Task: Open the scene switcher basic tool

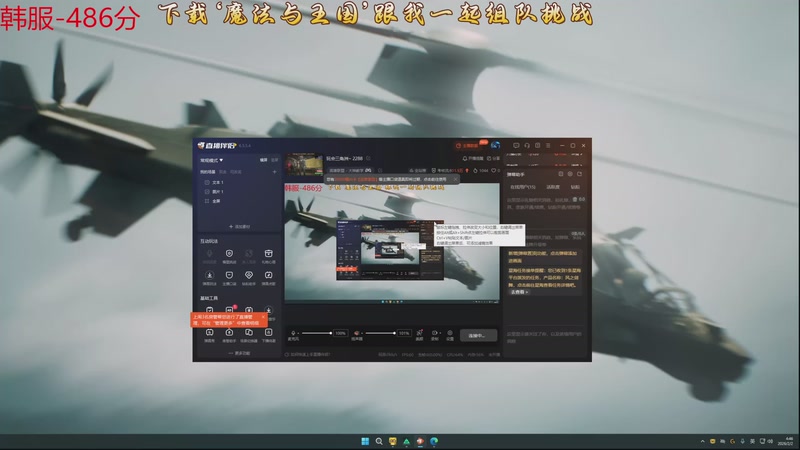Action: click(248, 332)
